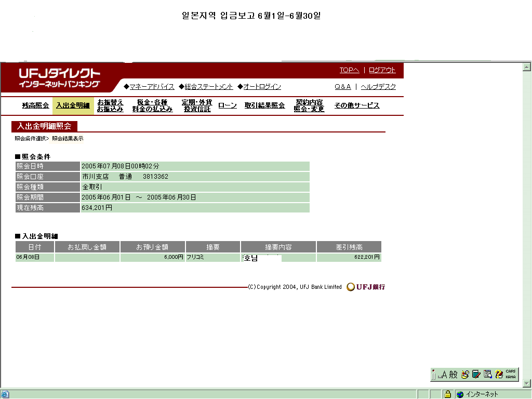The image size is (532, 399).
Task: Open the その他サービス menu
Action: click(x=356, y=105)
